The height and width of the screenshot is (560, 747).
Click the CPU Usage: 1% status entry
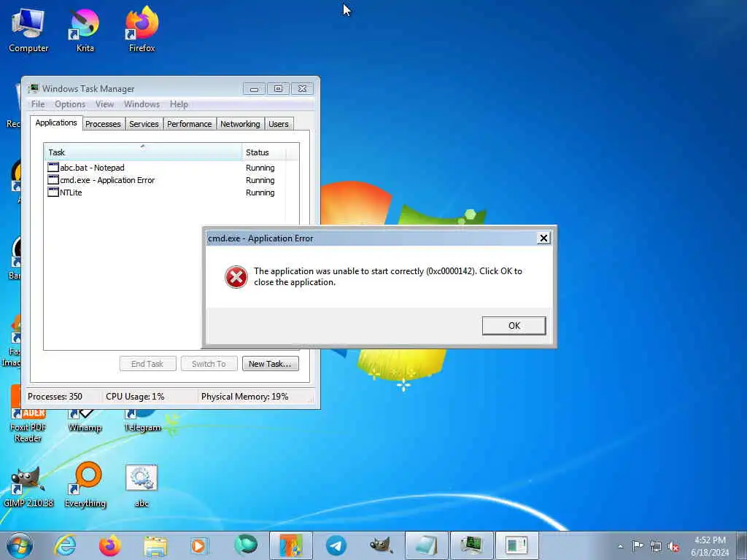[x=135, y=396]
